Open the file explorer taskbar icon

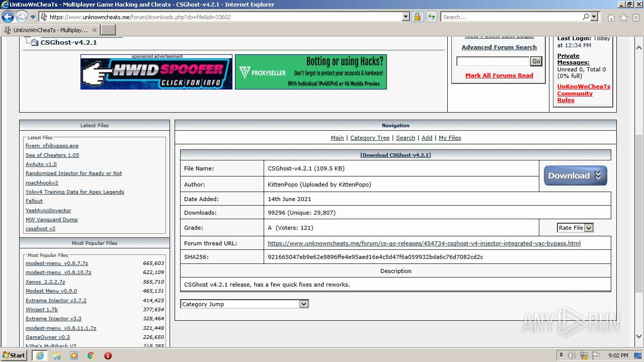click(57, 355)
